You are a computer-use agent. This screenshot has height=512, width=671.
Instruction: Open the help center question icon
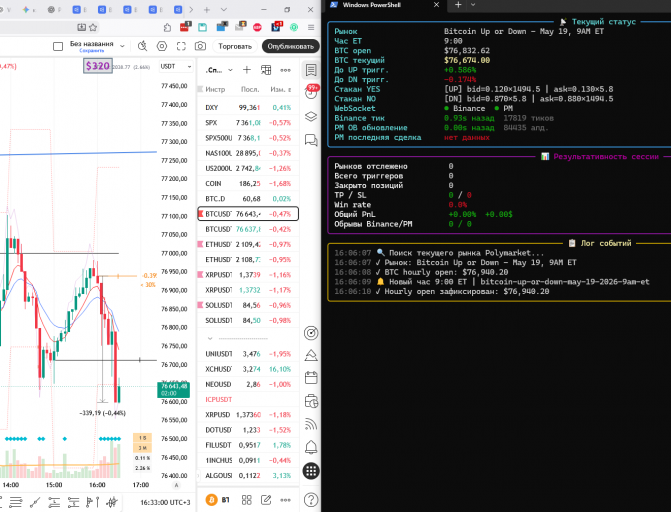tap(311, 499)
